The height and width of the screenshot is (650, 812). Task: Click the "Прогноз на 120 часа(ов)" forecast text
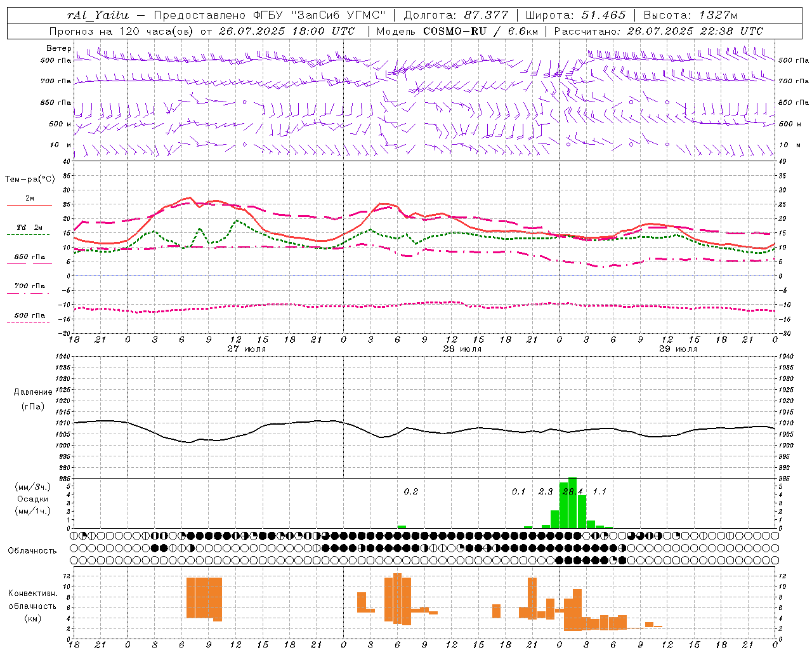click(x=122, y=31)
